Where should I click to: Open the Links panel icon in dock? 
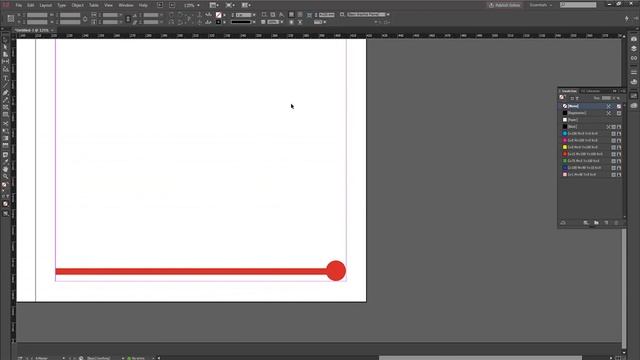(633, 58)
